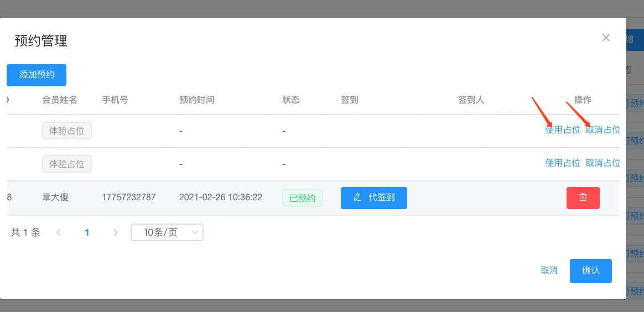Viewport: 644px width, 312px height.
Task: Select page 1 in the pagination
Action: tap(87, 232)
